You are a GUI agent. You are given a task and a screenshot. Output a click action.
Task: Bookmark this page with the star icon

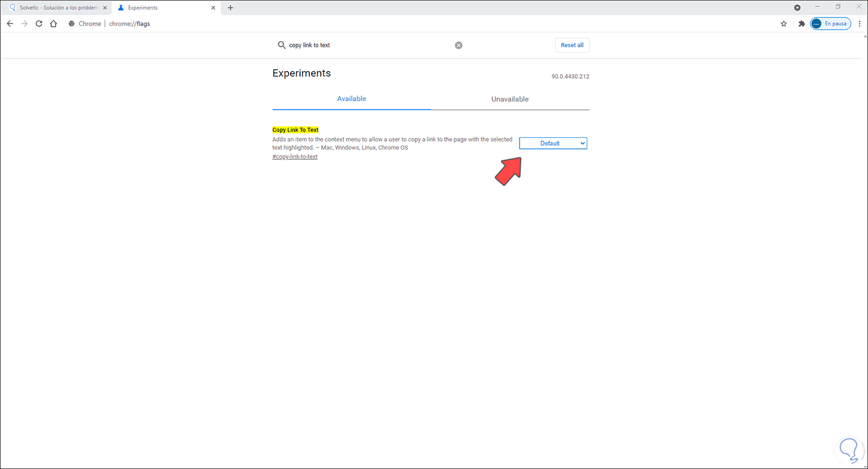[784, 24]
